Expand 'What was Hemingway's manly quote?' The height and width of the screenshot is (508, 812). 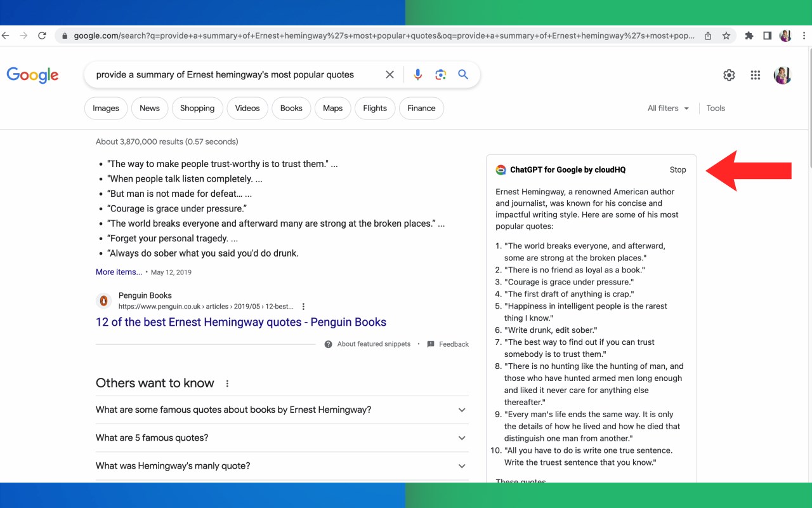pyautogui.click(x=282, y=465)
